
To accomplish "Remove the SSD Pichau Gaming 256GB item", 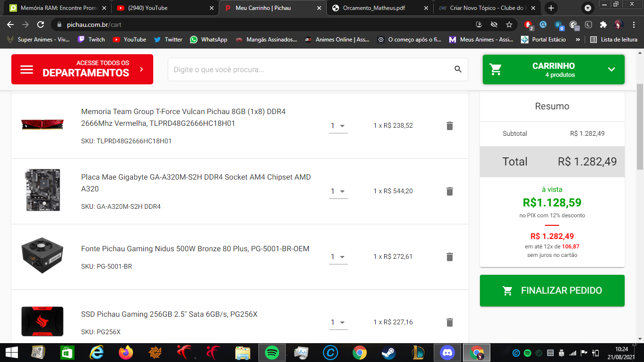I will tap(450, 322).
